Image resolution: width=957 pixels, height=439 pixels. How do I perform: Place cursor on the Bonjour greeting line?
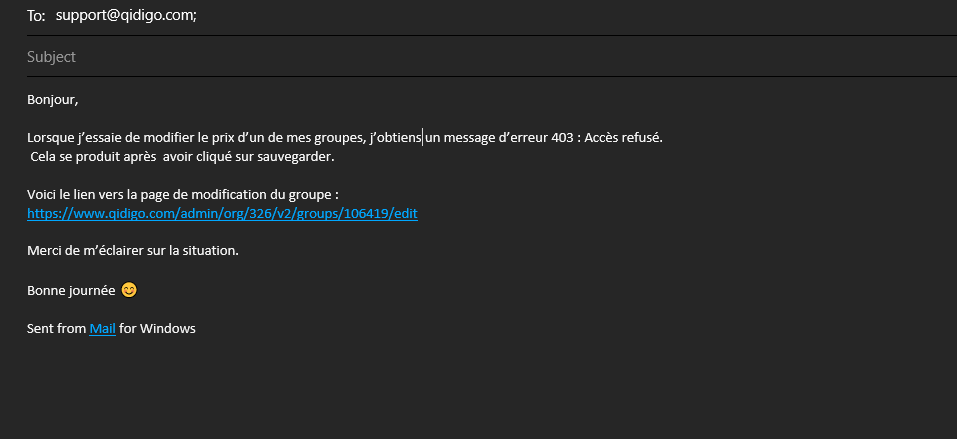coord(52,100)
